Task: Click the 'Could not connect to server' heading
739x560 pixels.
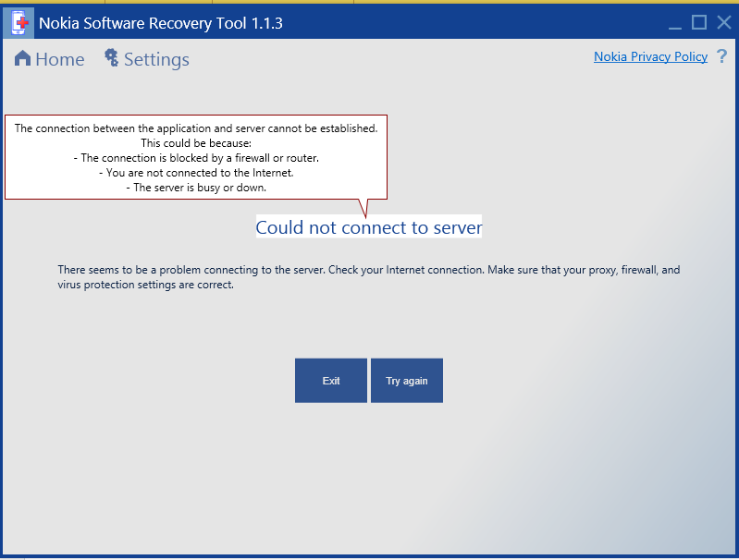Action: point(369,227)
